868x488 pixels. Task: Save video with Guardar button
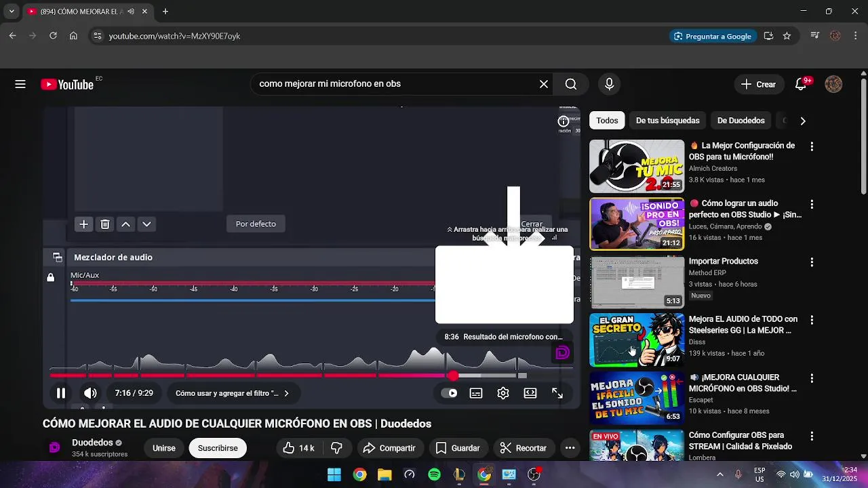pyautogui.click(x=458, y=448)
